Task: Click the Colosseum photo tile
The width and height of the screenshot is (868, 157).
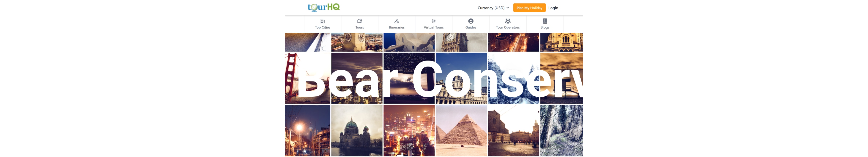Action: (x=461, y=78)
